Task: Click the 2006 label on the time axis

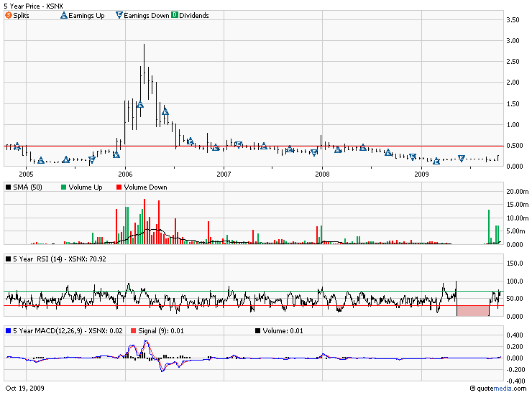Action: coord(125,174)
